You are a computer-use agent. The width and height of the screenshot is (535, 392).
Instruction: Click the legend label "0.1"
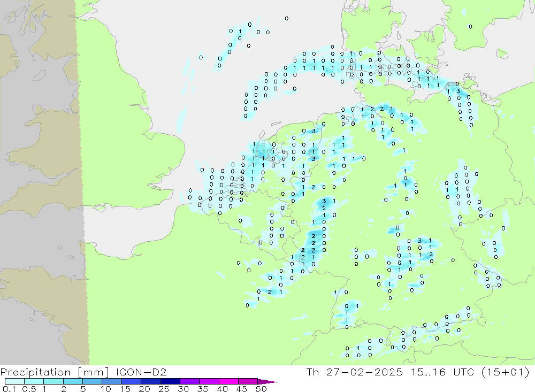coord(9,389)
